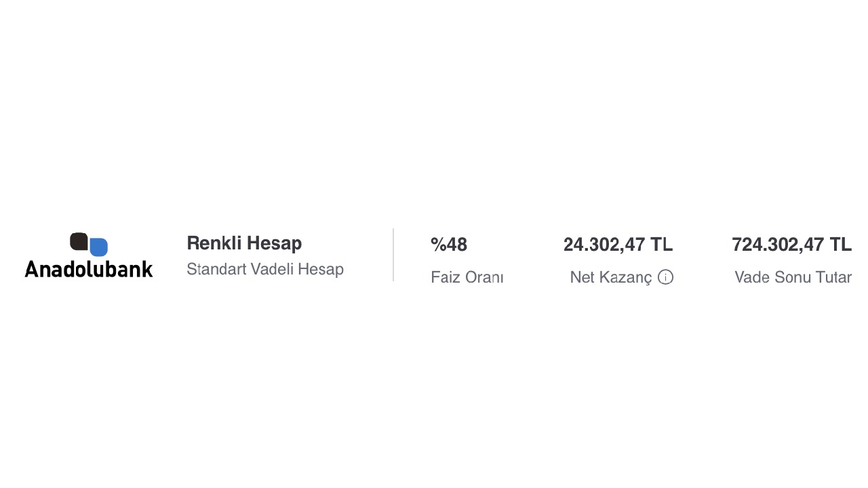Click the Anadolubank logo emblem
The width and height of the screenshot is (868, 488).
click(x=89, y=244)
